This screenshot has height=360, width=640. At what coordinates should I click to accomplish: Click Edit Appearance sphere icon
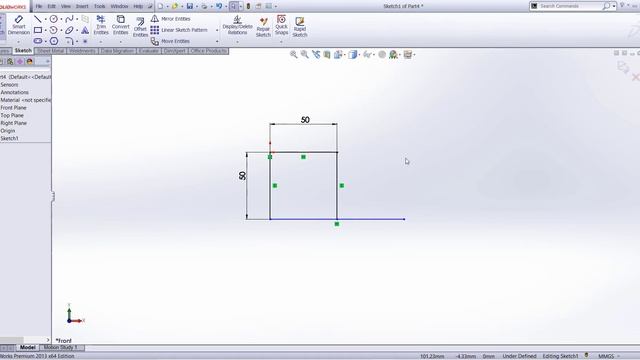pos(382,54)
